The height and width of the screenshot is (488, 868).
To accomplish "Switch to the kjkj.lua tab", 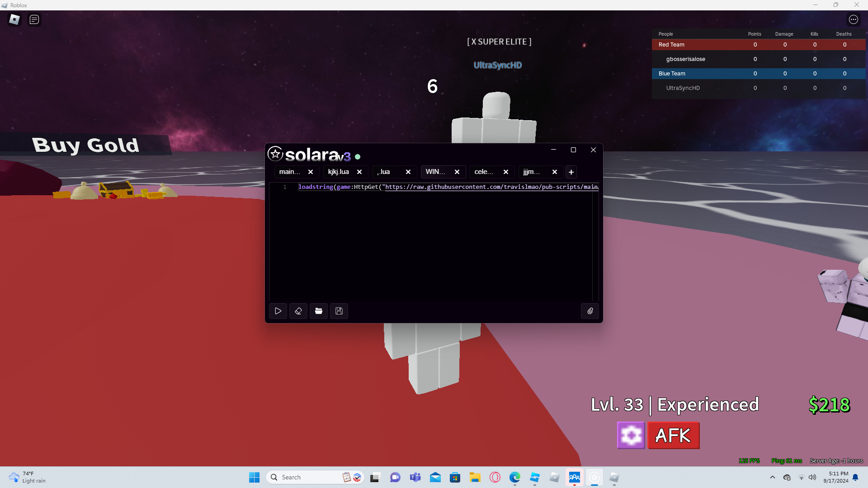I will (x=339, y=172).
